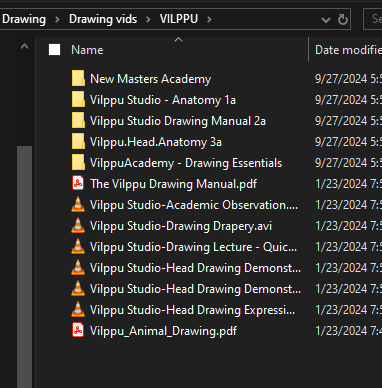Open address bar history dropdown
The height and width of the screenshot is (388, 382).
coord(326,20)
